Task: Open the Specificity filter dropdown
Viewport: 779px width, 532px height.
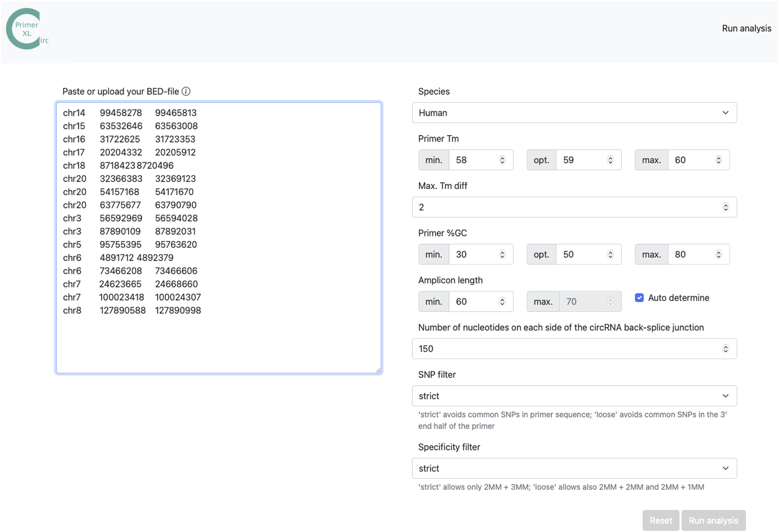Action: [574, 468]
